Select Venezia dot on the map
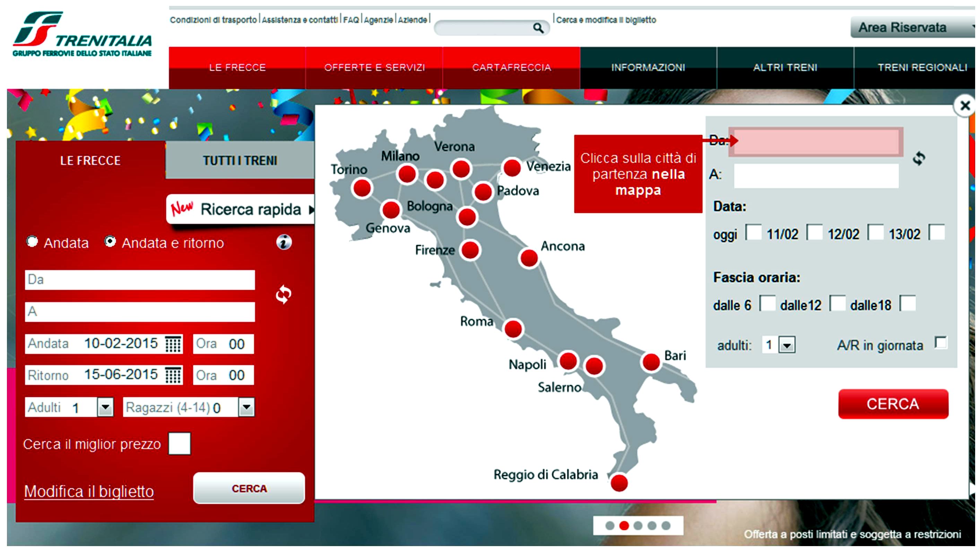 click(512, 167)
